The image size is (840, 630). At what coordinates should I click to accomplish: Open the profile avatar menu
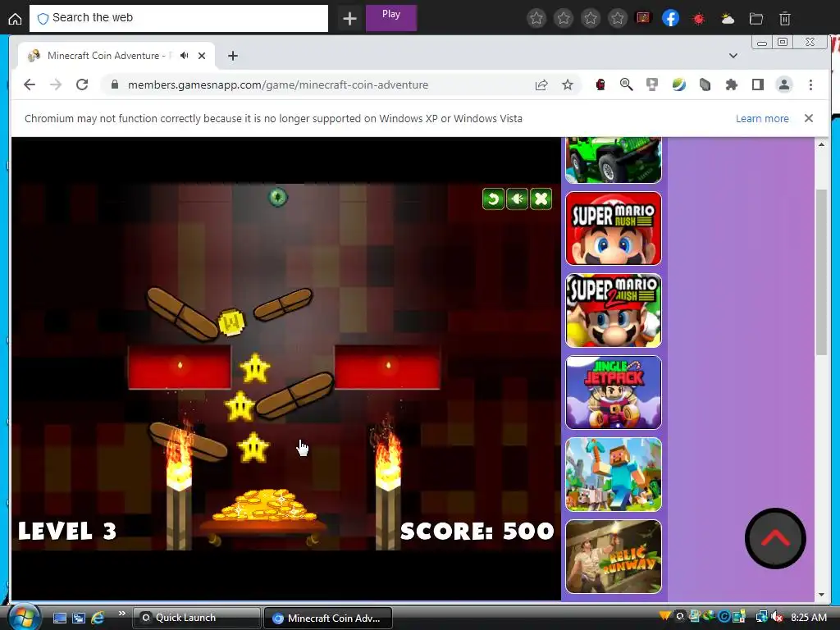click(x=783, y=84)
